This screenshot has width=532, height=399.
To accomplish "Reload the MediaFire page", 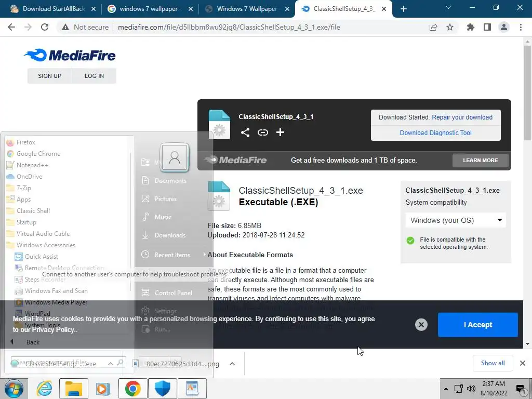I will tap(45, 27).
